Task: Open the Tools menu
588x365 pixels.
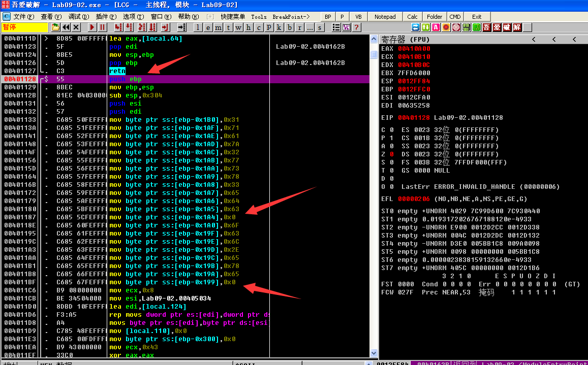Action: [x=259, y=16]
